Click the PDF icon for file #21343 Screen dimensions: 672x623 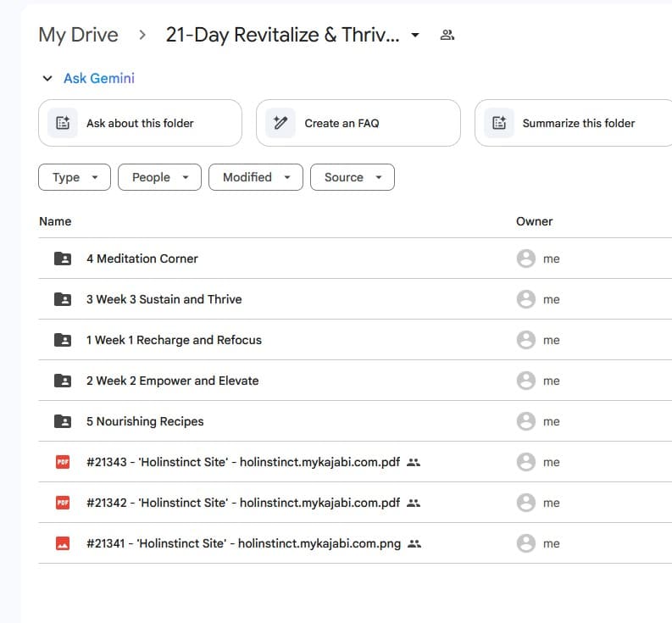(62, 462)
